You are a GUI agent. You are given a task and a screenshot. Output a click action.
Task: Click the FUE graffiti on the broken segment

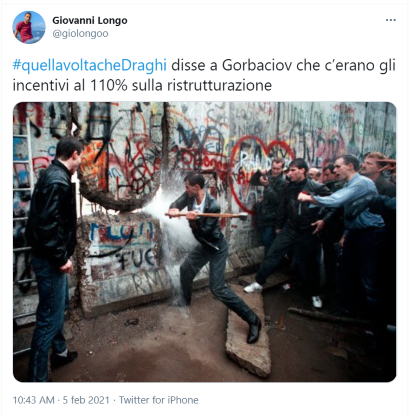[136, 258]
